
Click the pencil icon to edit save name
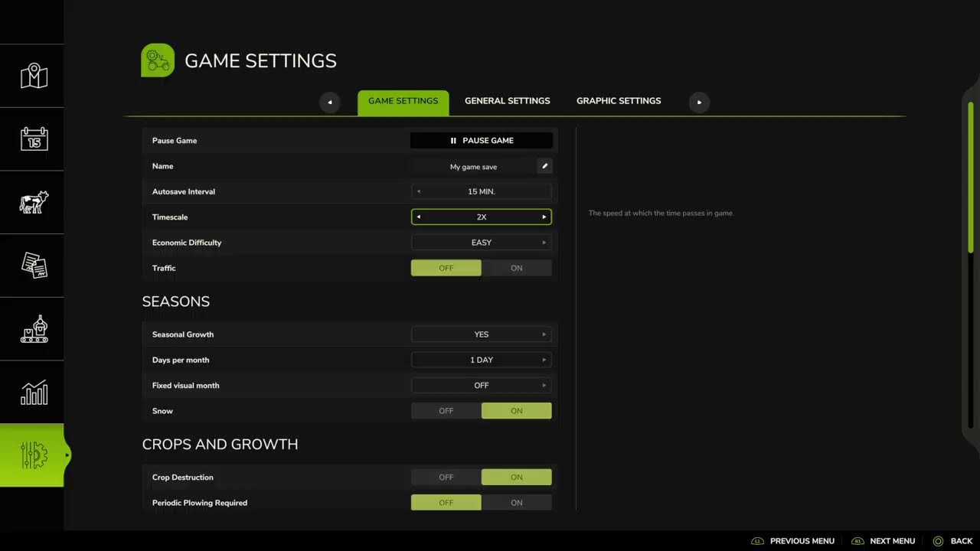click(x=544, y=166)
